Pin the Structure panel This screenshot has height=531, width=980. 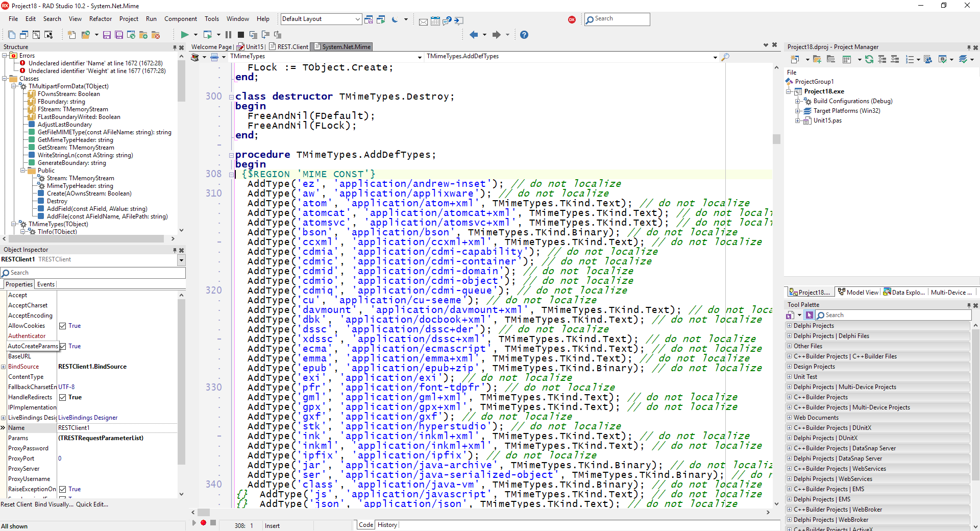175,47
